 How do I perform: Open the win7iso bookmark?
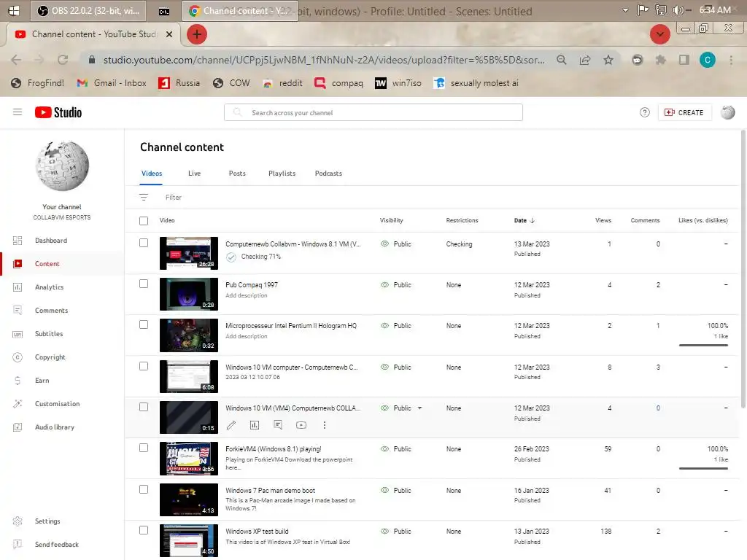tap(398, 83)
